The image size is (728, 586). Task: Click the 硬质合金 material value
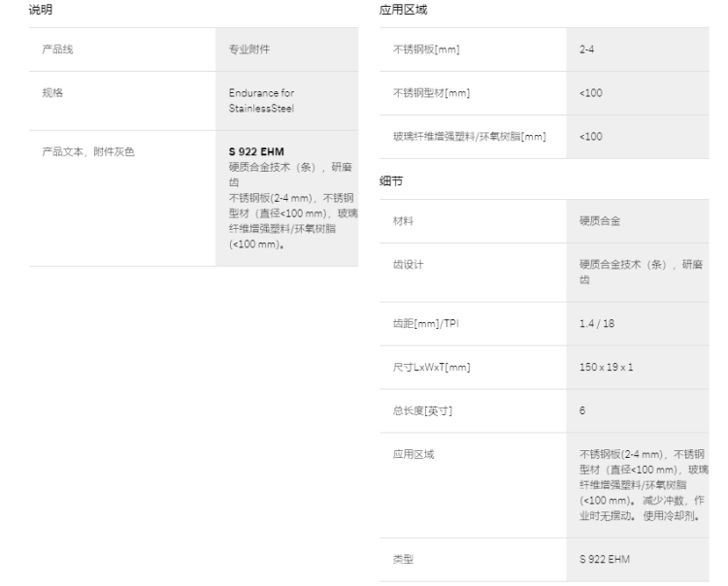tap(600, 220)
